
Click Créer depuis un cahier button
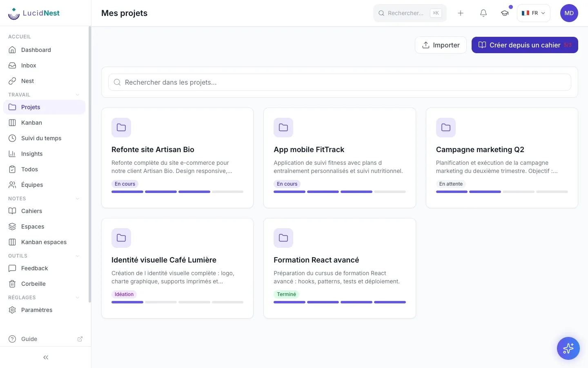(525, 45)
